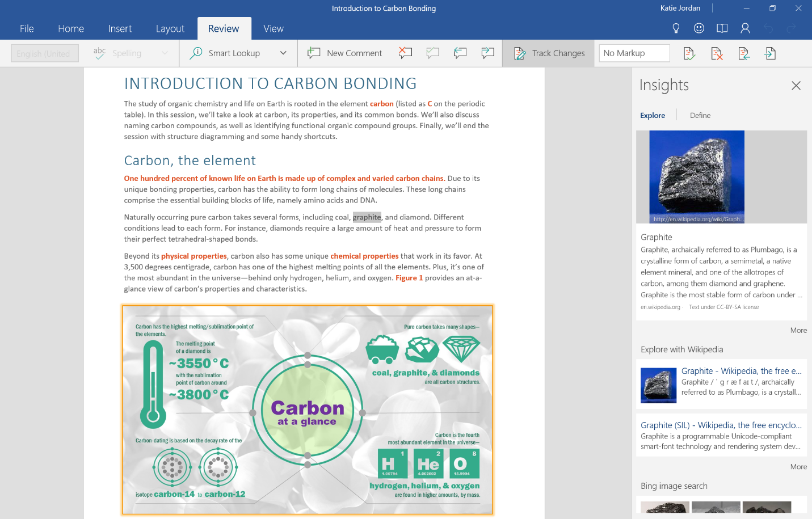This screenshot has height=519, width=812.
Task: Select the Define tab in Insights
Action: point(700,115)
